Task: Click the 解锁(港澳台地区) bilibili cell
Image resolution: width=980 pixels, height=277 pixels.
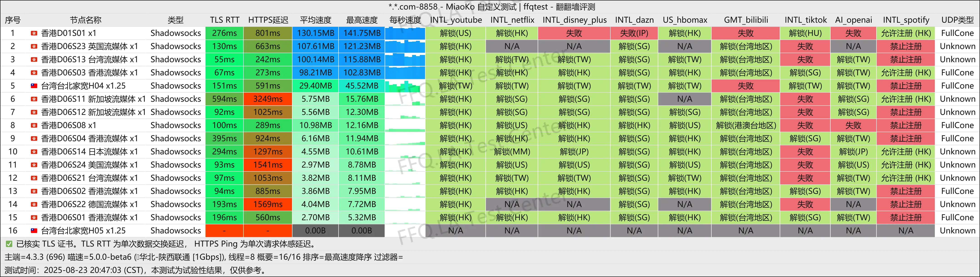Action: click(x=746, y=126)
